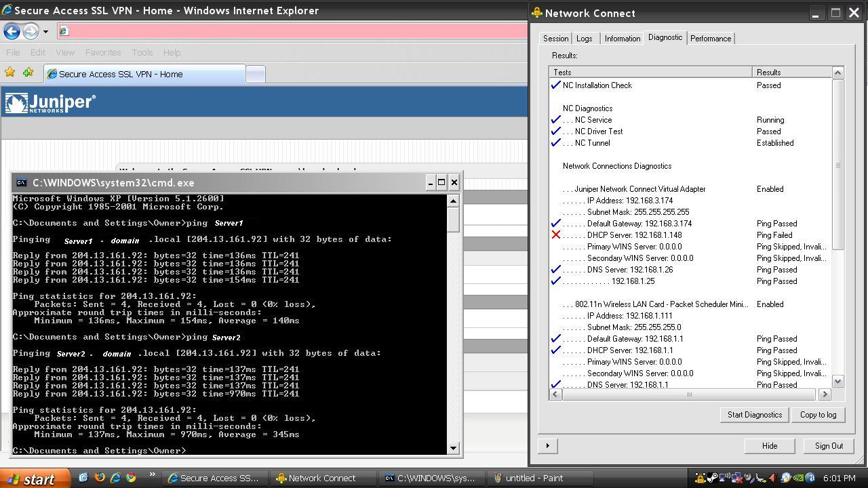The width and height of the screenshot is (868, 488).
Task: Open the Help menu in Internet Explorer
Action: click(x=172, y=52)
